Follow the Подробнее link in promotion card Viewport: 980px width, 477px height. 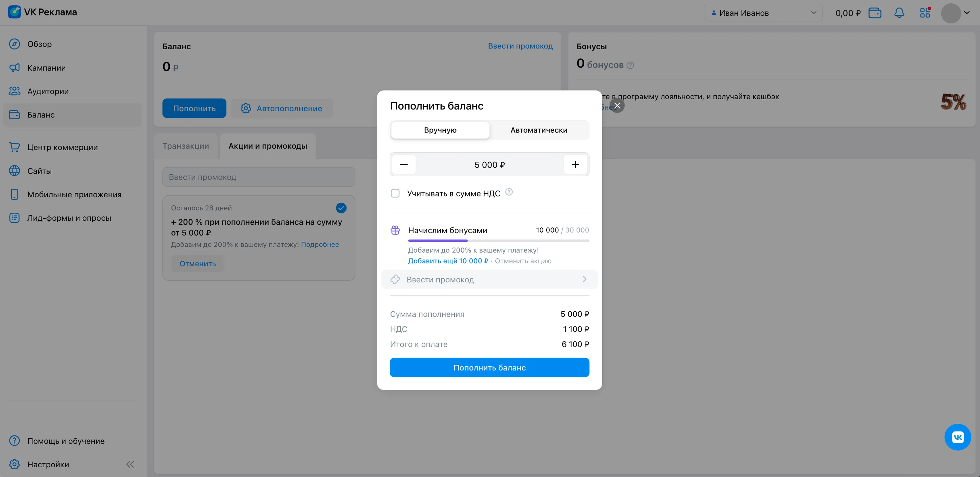[x=320, y=245]
